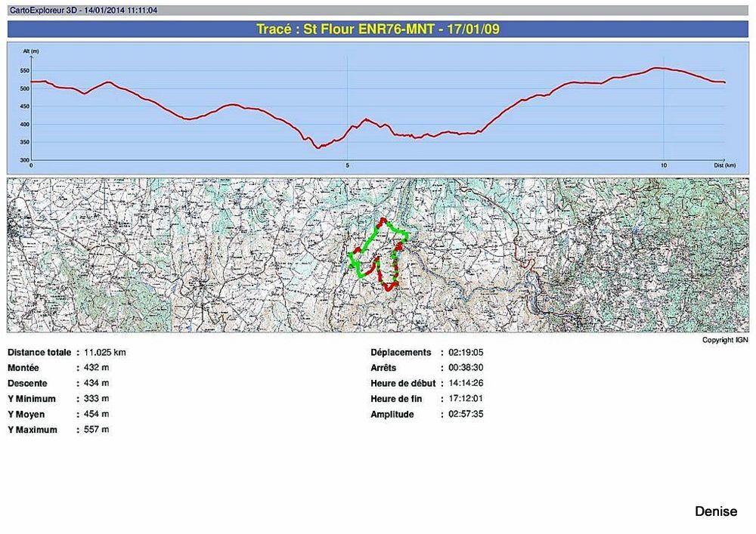Image resolution: width=756 pixels, height=534 pixels.
Task: Select the Heure de début value
Action: [466, 384]
